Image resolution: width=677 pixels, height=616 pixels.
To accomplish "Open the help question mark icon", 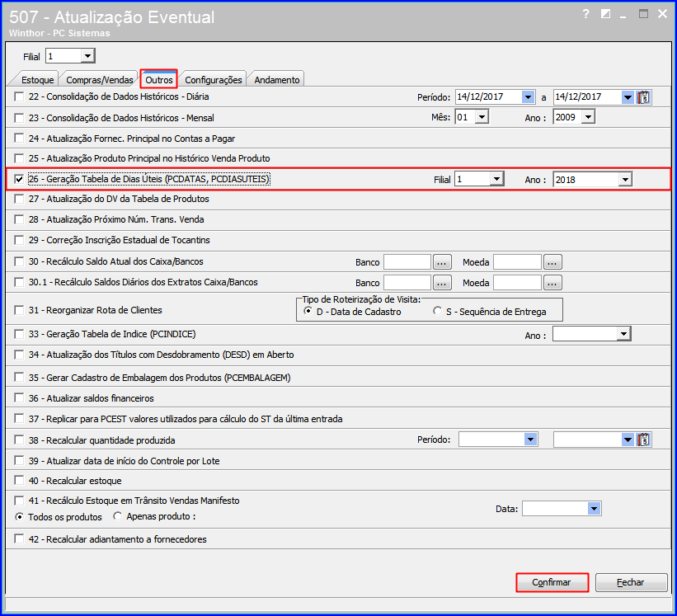I will [586, 14].
